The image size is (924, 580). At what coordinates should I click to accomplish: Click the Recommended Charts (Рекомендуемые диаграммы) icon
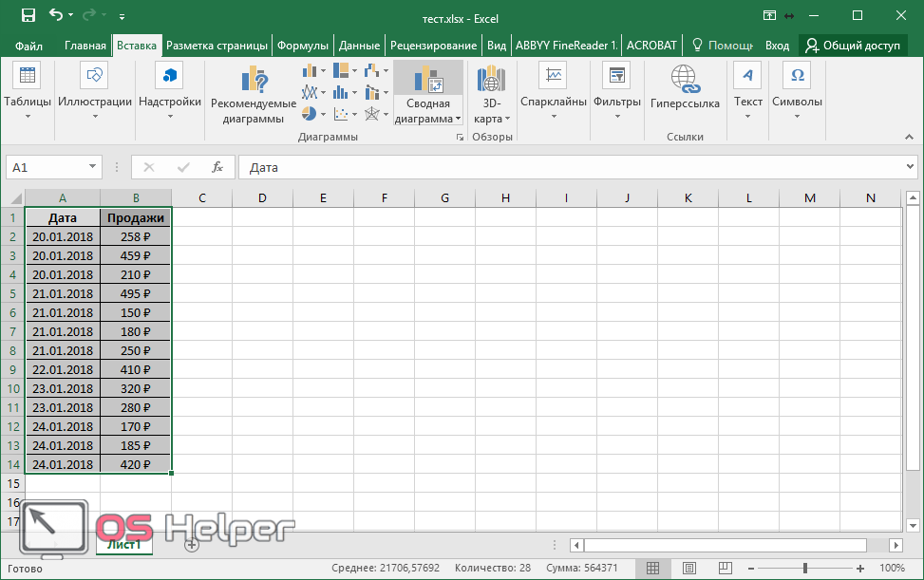253,81
